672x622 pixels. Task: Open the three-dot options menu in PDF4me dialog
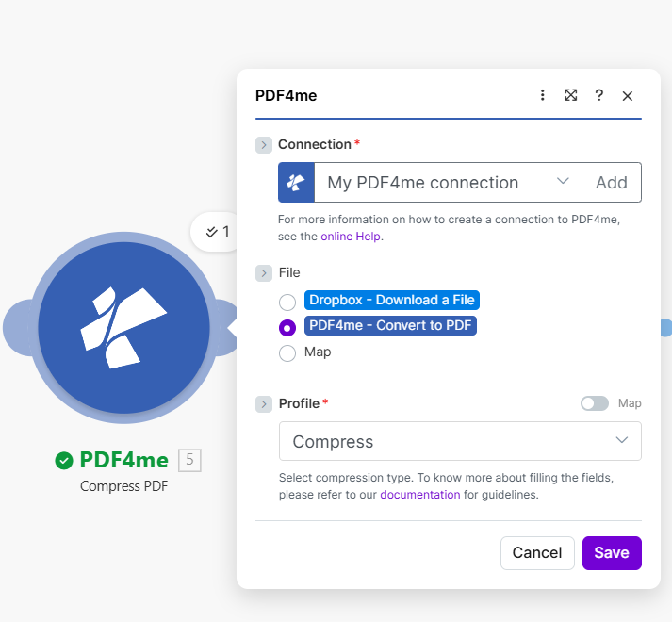click(x=542, y=95)
